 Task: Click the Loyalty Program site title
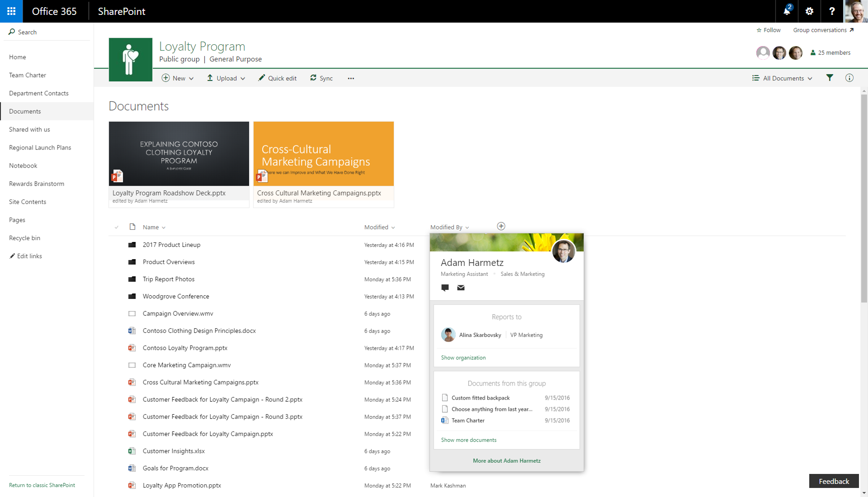(202, 46)
